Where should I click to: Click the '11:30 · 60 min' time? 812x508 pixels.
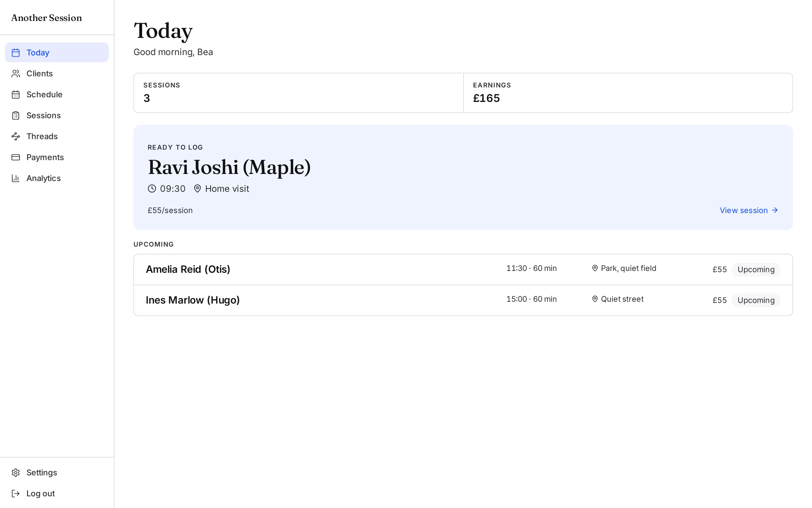point(531,268)
